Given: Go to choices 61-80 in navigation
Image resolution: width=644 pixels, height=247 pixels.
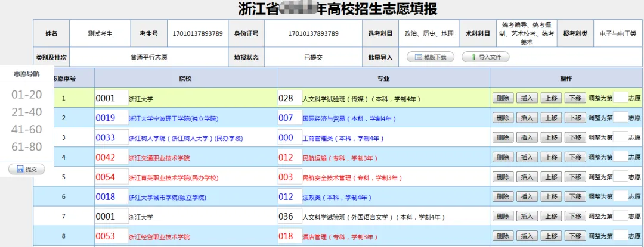Looking at the screenshot, I should [x=27, y=147].
